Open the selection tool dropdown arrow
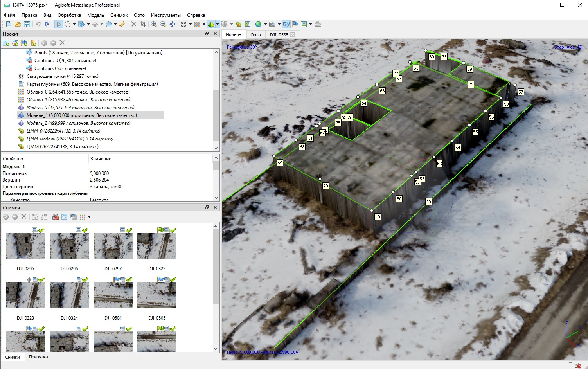Screen dimensions: 588x369 click(x=74, y=24)
